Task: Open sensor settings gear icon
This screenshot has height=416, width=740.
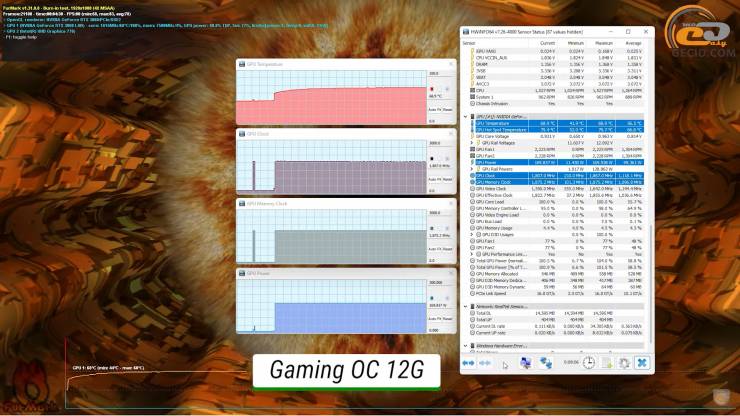Action: tap(624, 363)
